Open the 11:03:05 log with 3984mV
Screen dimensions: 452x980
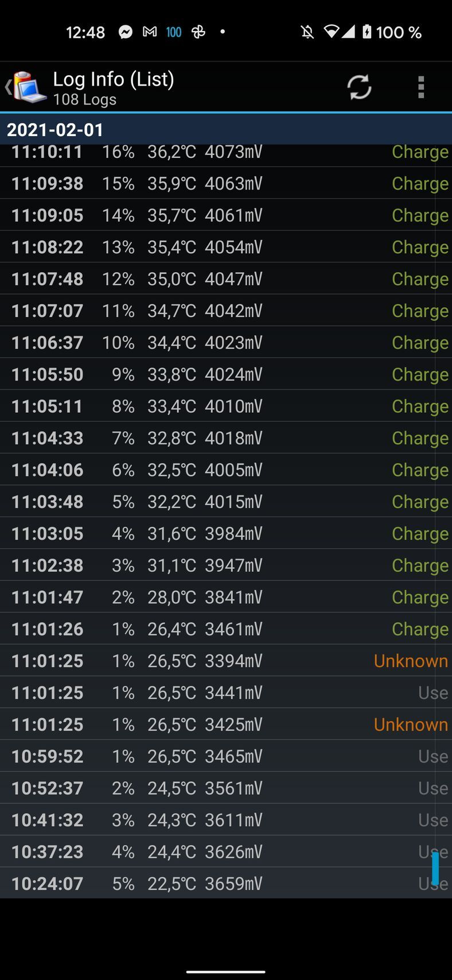(226, 533)
